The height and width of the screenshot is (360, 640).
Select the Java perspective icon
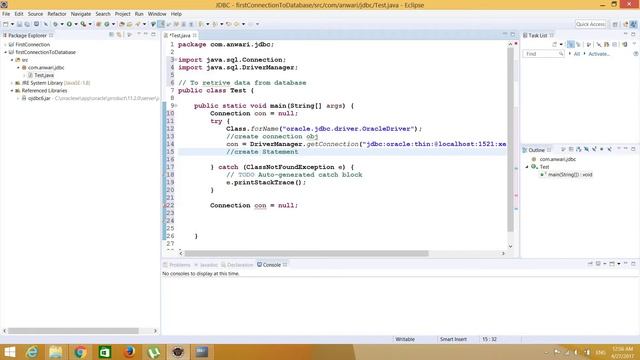tap(633, 24)
